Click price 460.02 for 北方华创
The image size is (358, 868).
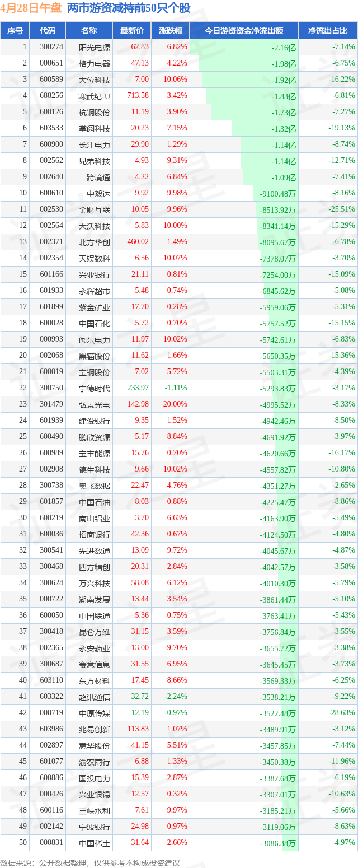137,242
